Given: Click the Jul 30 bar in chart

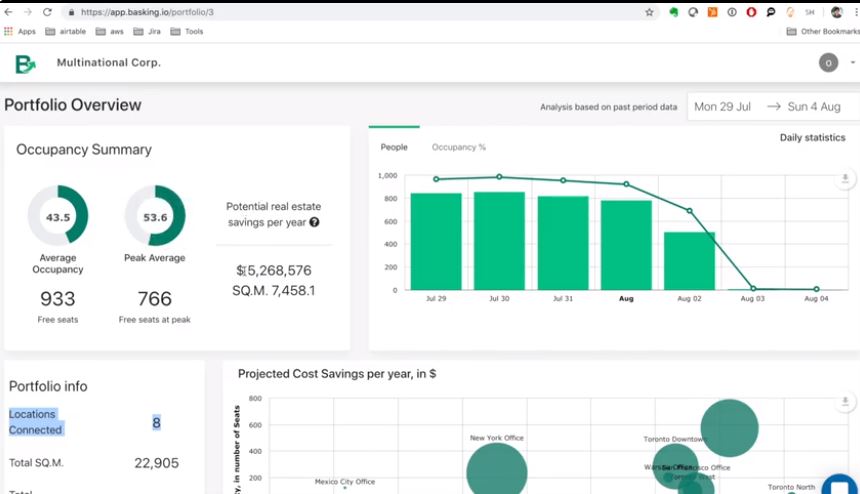Looking at the screenshot, I should (499, 241).
